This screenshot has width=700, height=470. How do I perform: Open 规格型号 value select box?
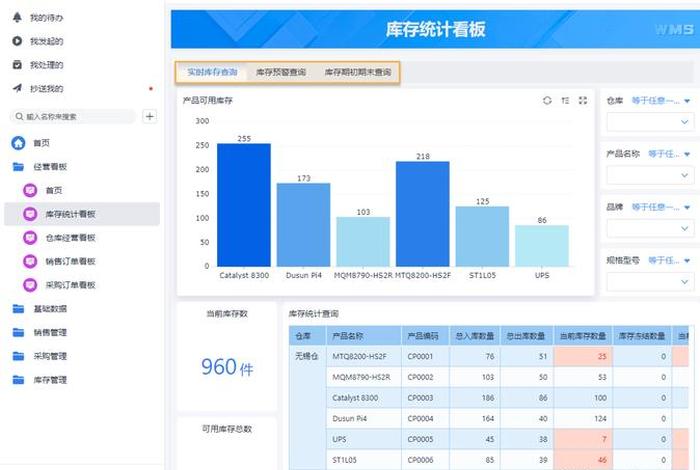(x=650, y=282)
